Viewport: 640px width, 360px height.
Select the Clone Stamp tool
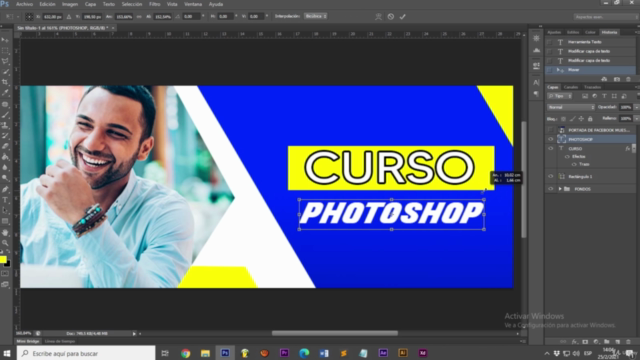point(5,125)
